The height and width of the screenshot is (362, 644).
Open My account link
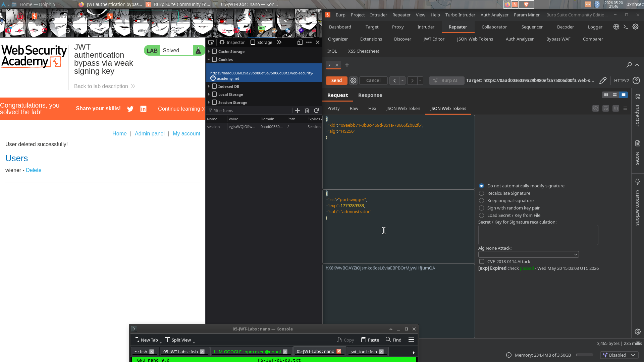(186, 133)
